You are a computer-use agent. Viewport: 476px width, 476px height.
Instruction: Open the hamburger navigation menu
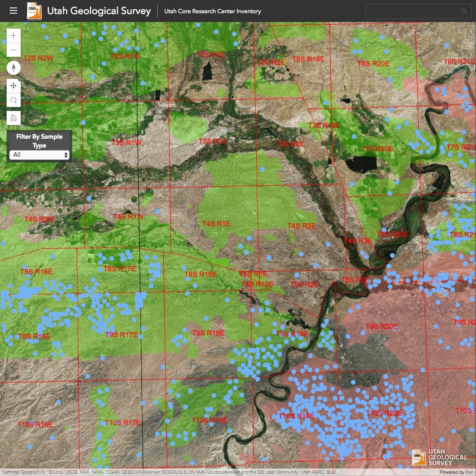pos(13,11)
